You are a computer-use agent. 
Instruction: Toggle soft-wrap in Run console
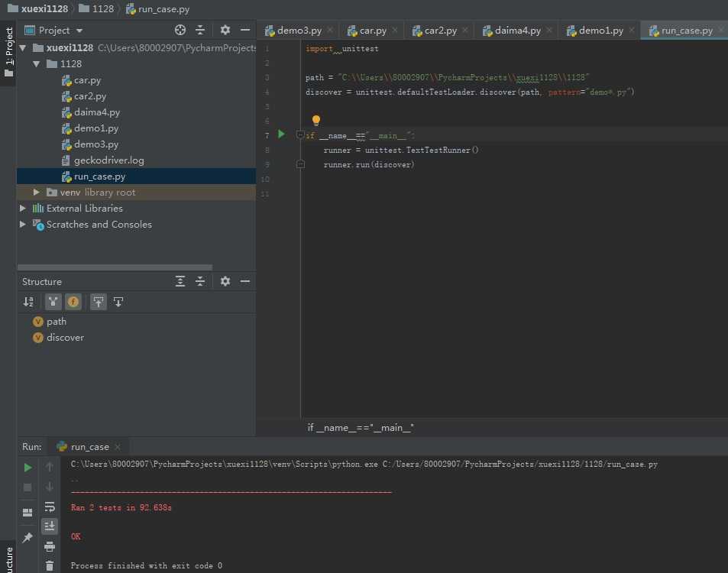pyautogui.click(x=50, y=507)
